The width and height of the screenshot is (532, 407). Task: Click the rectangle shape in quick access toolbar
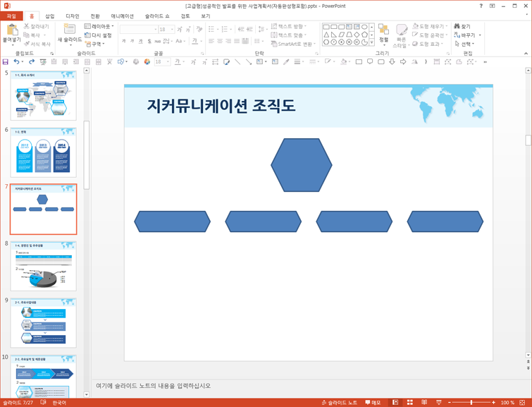359,62
